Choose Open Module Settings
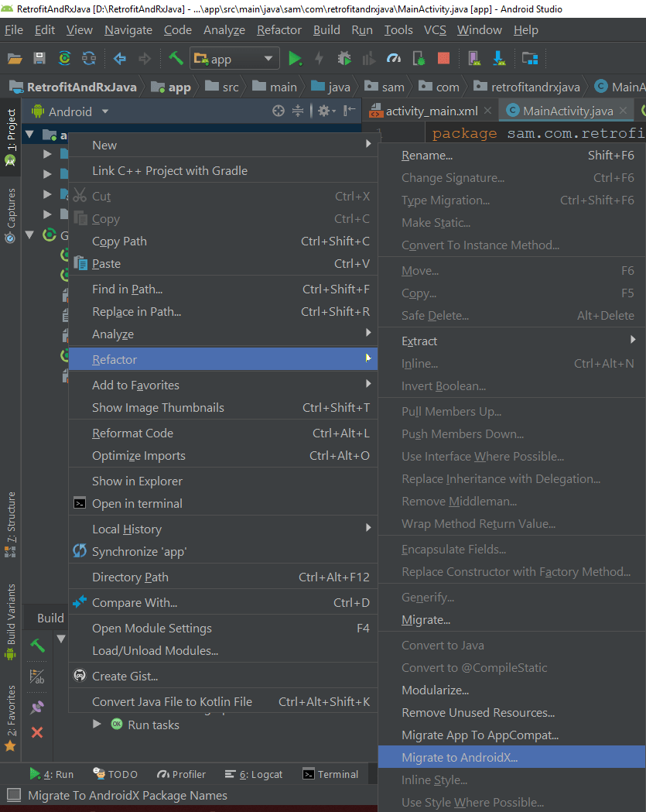This screenshot has width=646, height=812. click(x=223, y=629)
